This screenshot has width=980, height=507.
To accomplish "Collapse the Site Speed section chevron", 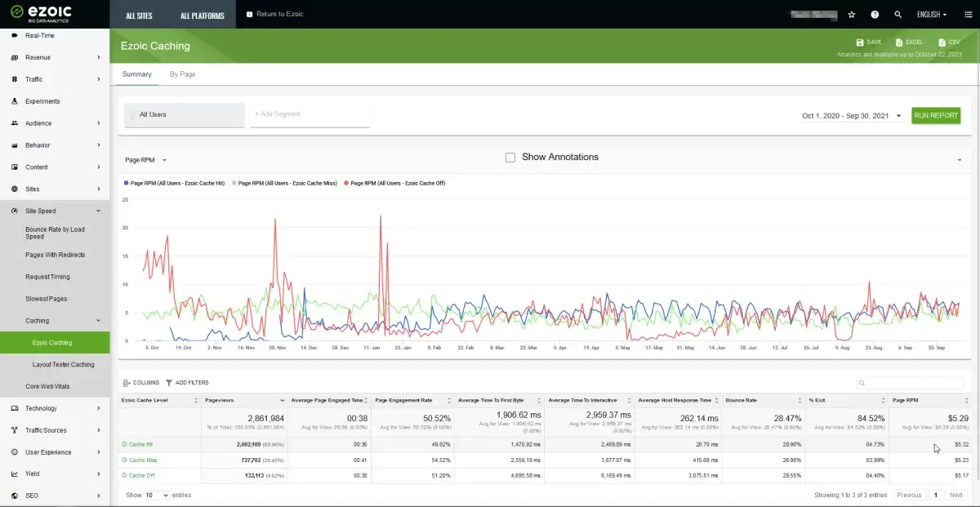I will [x=99, y=211].
